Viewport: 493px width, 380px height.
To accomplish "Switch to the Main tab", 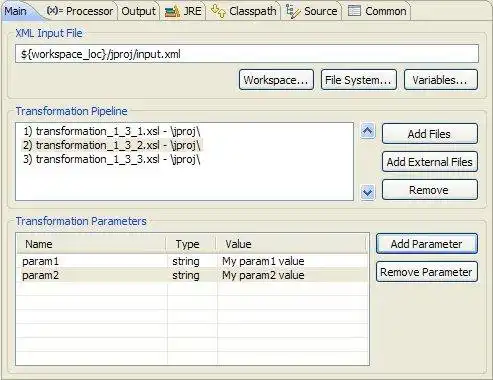I will [17, 11].
